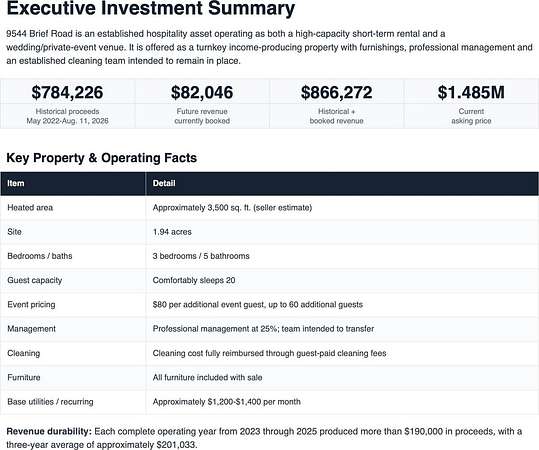Select the $784,226 historical proceeds card
Screen dimensions: 539x450
tap(67, 103)
